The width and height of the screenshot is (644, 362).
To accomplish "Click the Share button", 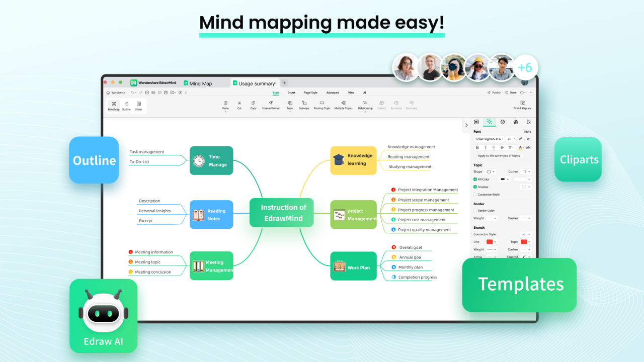I will click(510, 93).
